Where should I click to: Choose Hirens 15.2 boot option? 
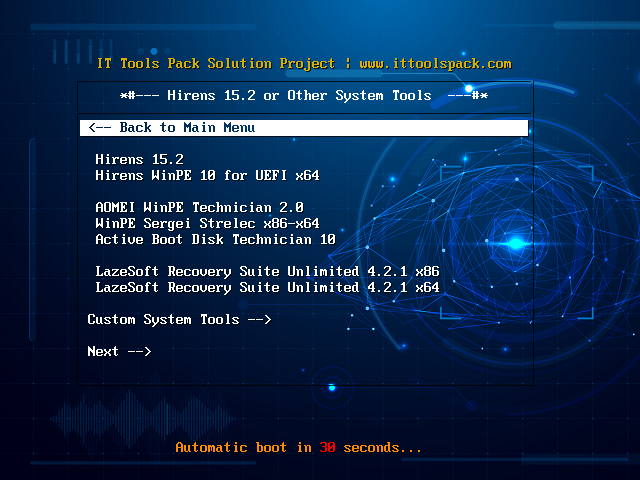(139, 159)
